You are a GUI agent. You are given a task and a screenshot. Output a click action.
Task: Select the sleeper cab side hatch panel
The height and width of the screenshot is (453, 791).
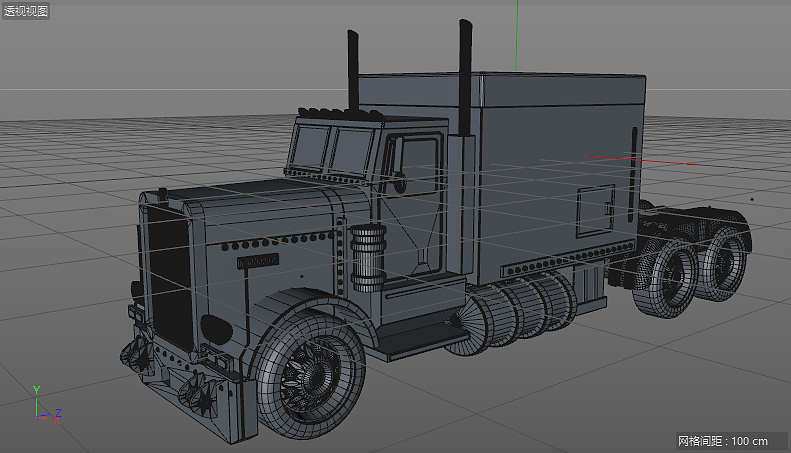[x=596, y=211]
